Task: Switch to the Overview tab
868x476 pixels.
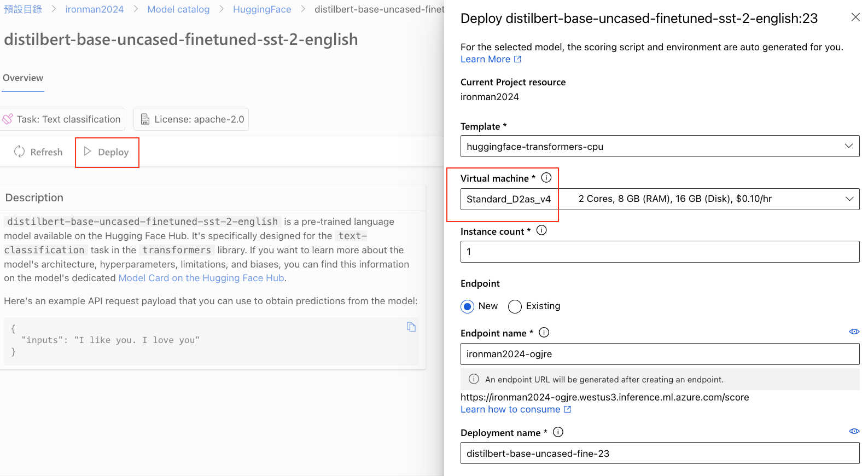Action: tap(23, 78)
